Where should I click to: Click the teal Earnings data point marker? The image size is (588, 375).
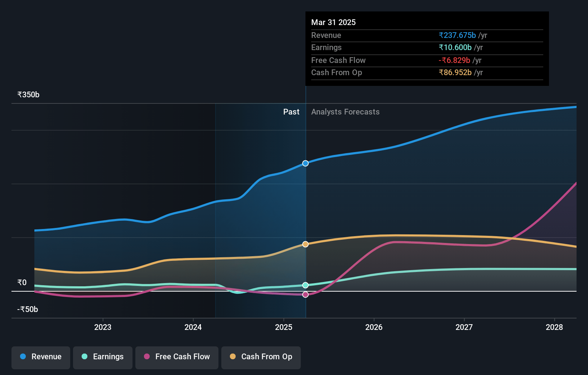305,285
